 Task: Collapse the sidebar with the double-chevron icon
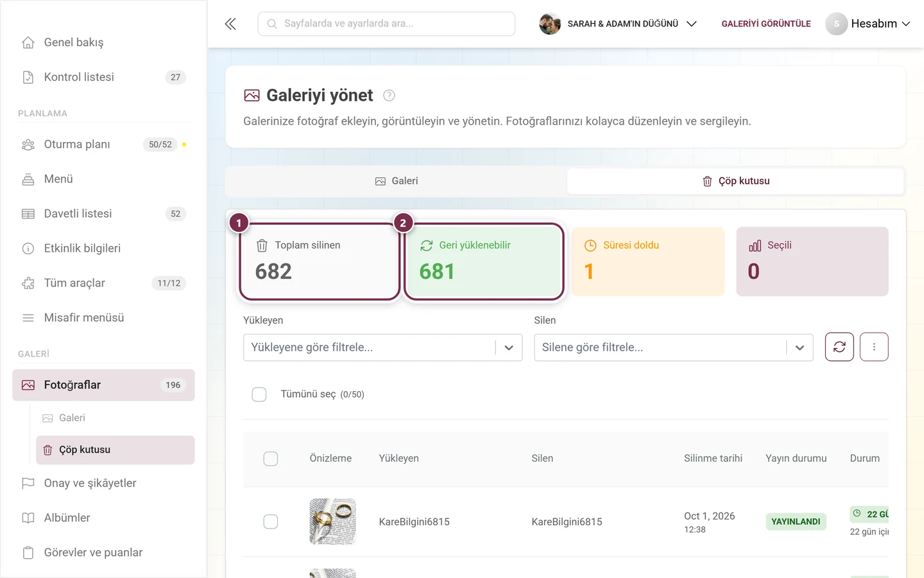point(230,24)
